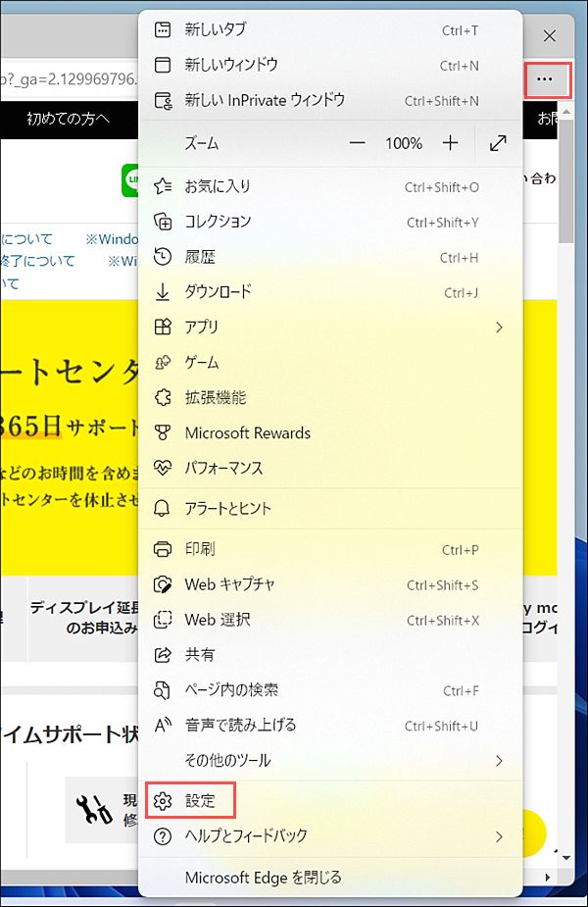This screenshot has height=907, width=588.
Task: Select ページ内の検索 menu item
Action: pyautogui.click(x=330, y=690)
